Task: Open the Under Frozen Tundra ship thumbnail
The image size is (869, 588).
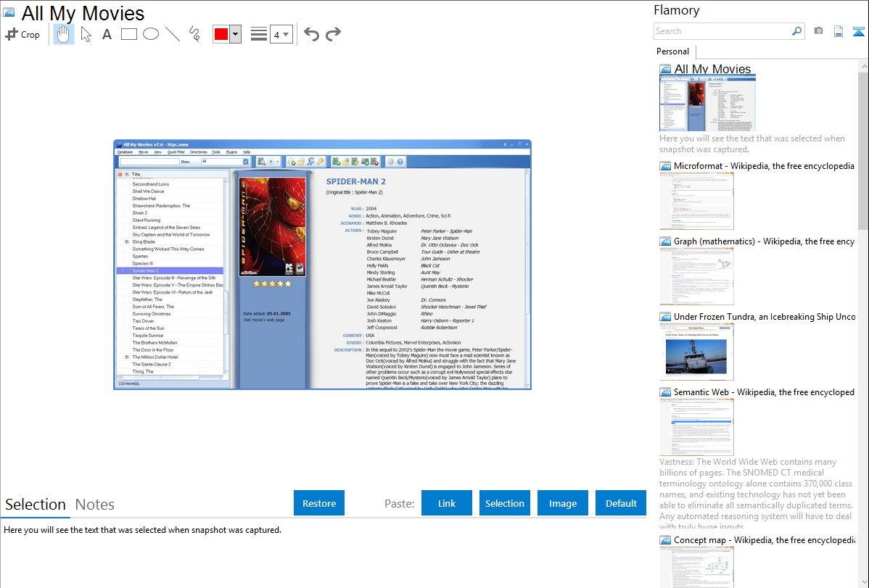Action: [696, 352]
